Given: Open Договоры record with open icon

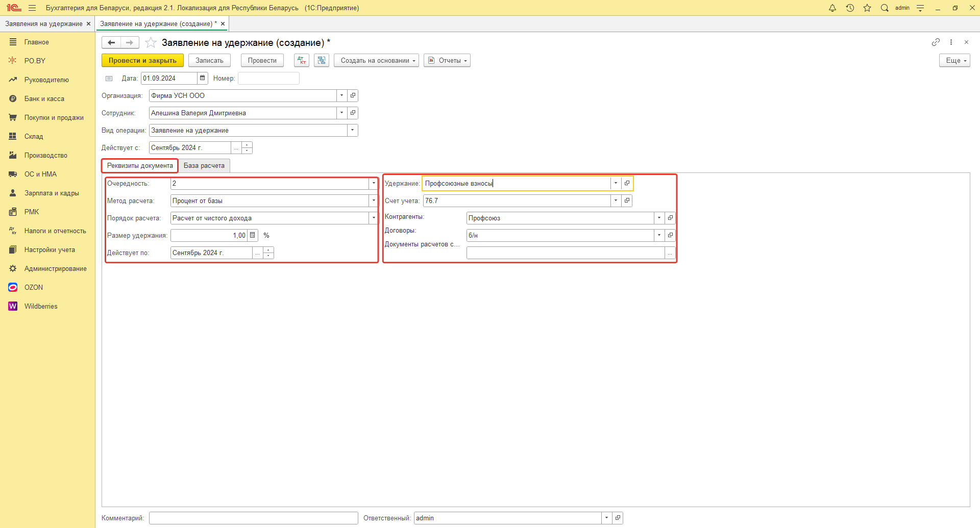Looking at the screenshot, I should coord(670,235).
